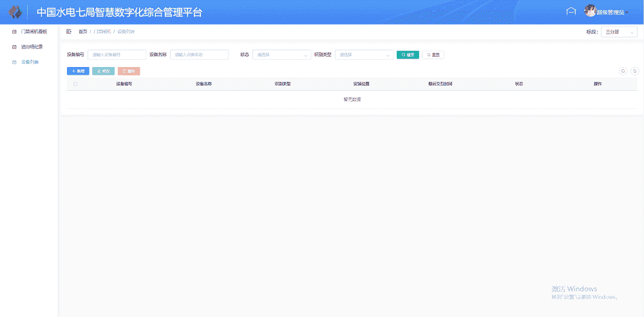Click the 重置 reset button

pyautogui.click(x=433, y=55)
